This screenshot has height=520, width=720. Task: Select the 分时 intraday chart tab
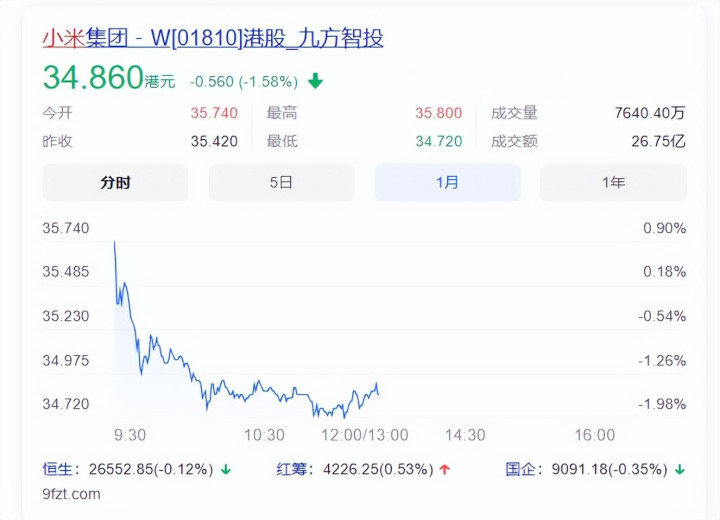click(x=115, y=183)
